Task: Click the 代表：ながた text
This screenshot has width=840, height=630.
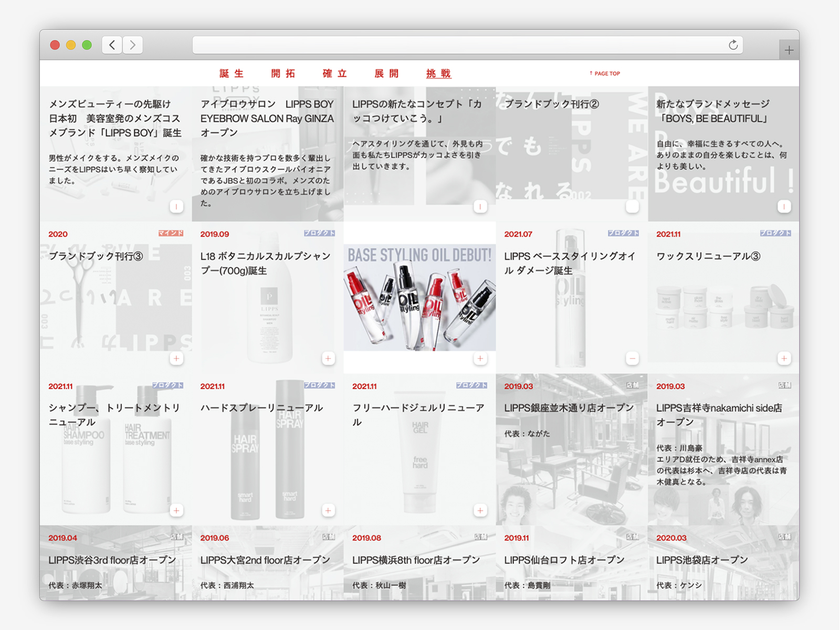Action: tap(527, 434)
